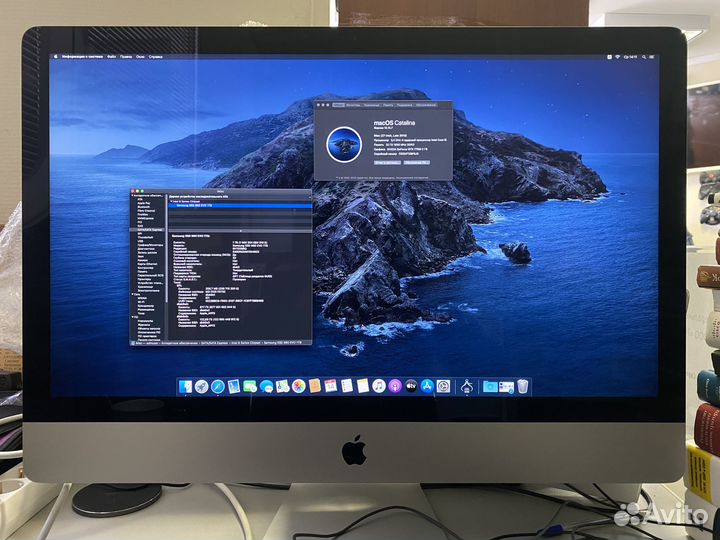Open the Mail stamp icon in Dock
Screen dimensions: 720x540
pos(233,386)
